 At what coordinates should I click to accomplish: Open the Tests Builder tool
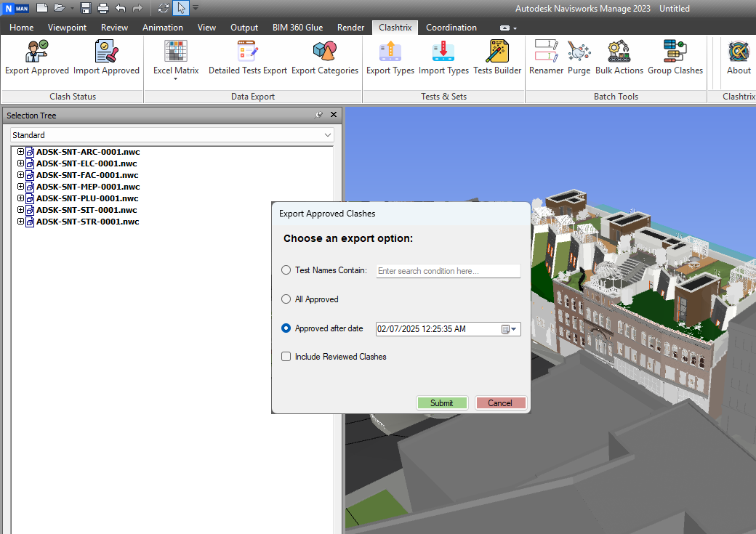(x=497, y=51)
